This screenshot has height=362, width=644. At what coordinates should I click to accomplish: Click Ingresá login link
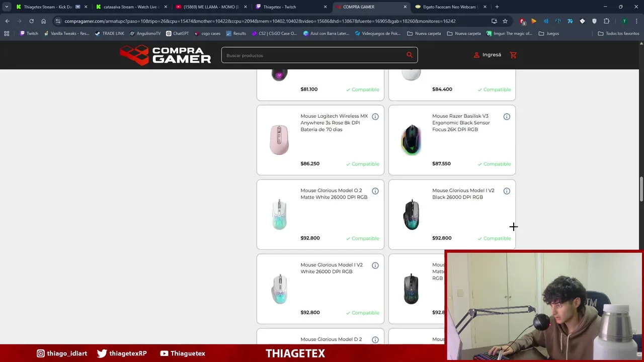(487, 55)
